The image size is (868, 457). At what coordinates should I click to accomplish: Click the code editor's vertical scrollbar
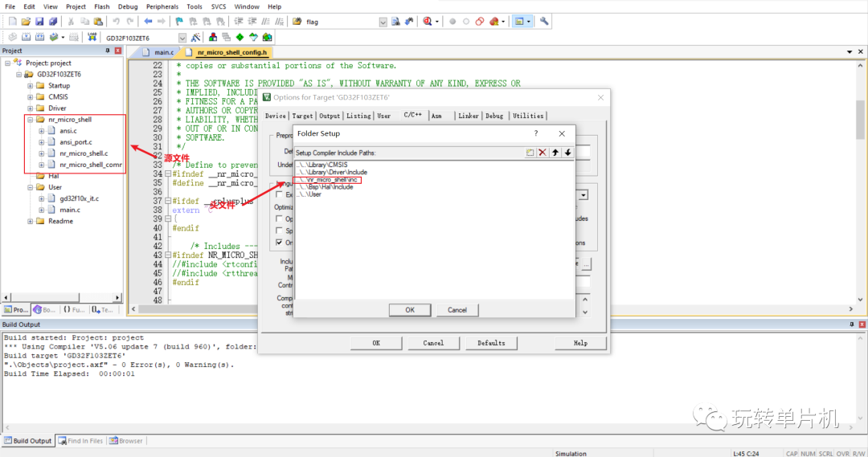click(x=860, y=120)
